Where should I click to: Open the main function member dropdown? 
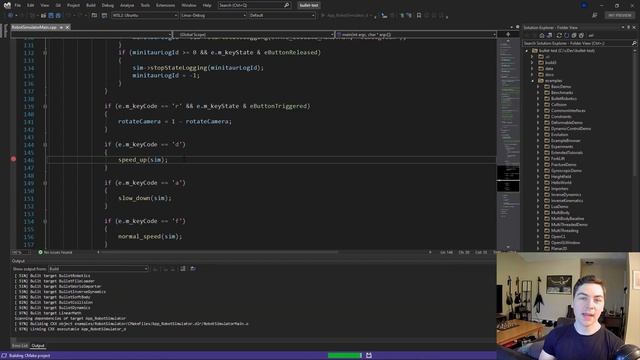coord(416,35)
